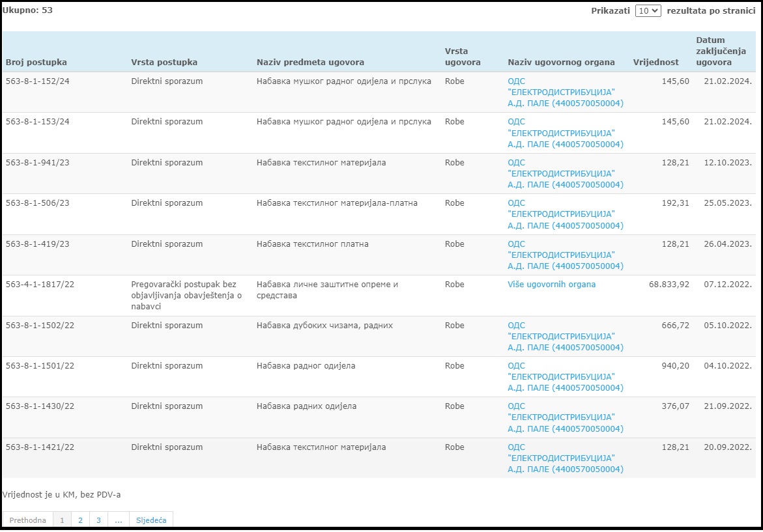
Task: Select procedure number 563-8-1-506/23
Action: 38,203
